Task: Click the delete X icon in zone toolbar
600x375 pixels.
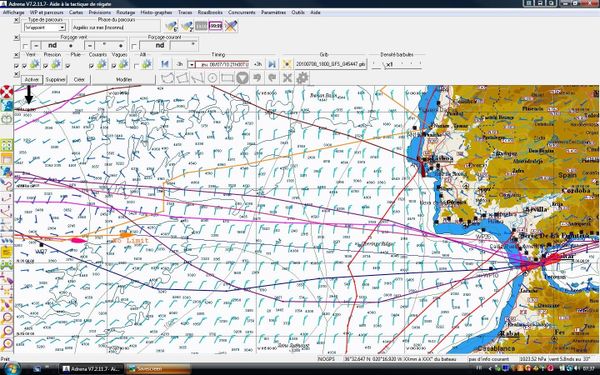Action: [x=287, y=78]
